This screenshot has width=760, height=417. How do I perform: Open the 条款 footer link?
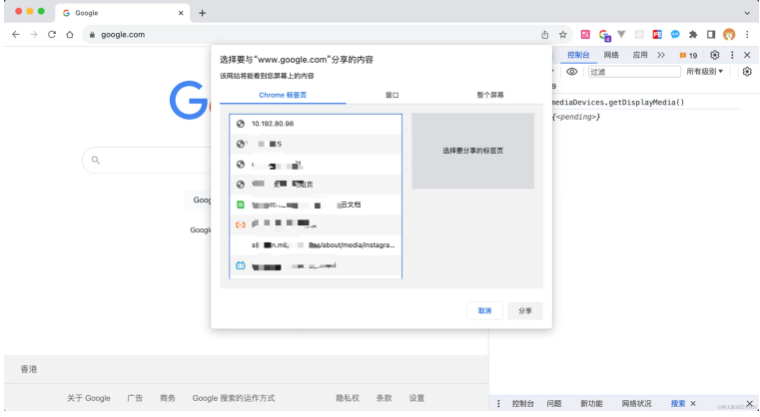[x=384, y=398]
